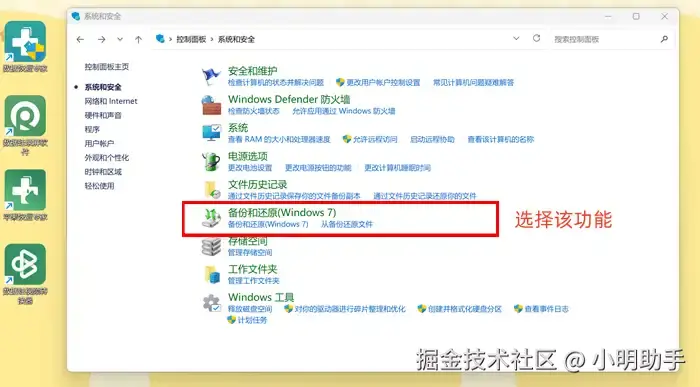The image size is (700, 387).
Task: Click the Windows 工具 gear icon
Action: [x=211, y=303]
